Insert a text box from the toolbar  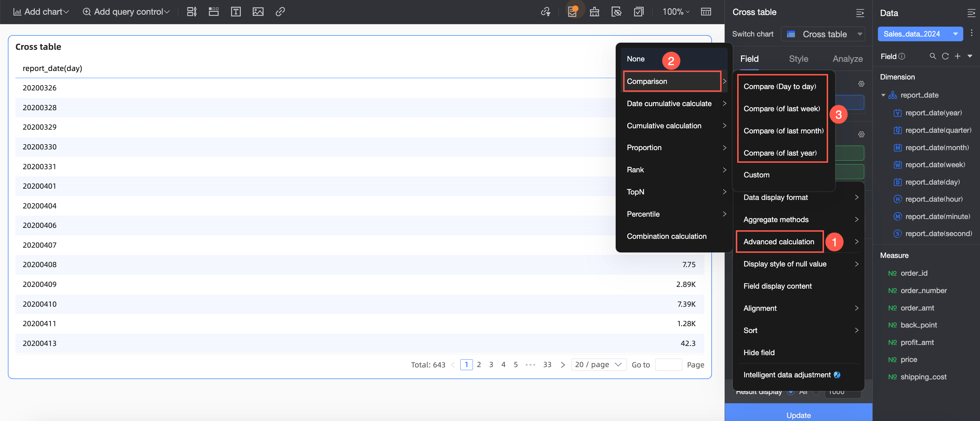coord(236,12)
